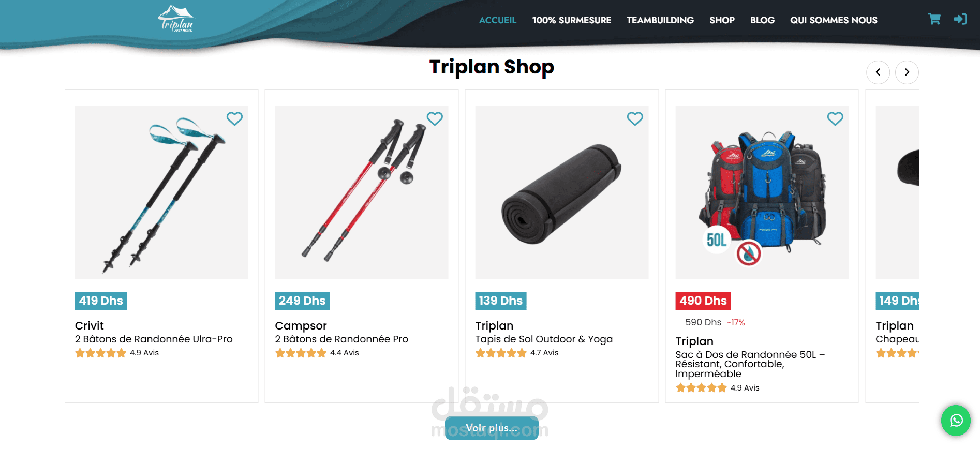Toggle heart on Campsor red poles
This screenshot has height=449, width=980.
[435, 118]
